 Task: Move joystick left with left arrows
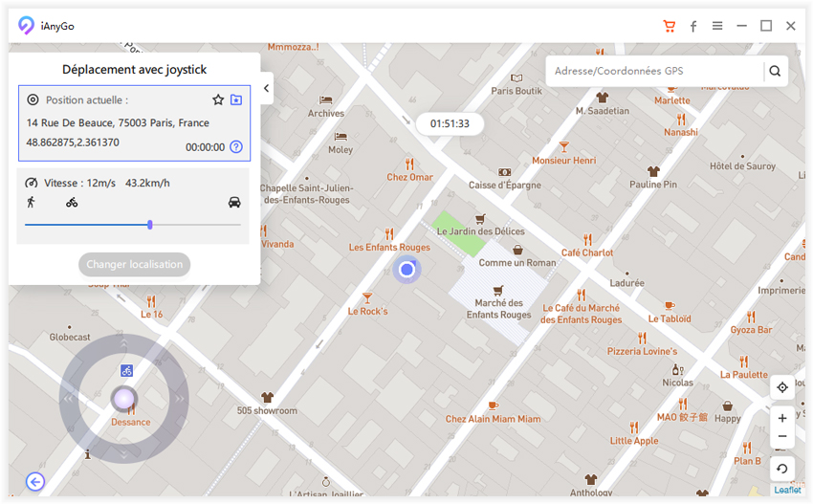point(69,399)
